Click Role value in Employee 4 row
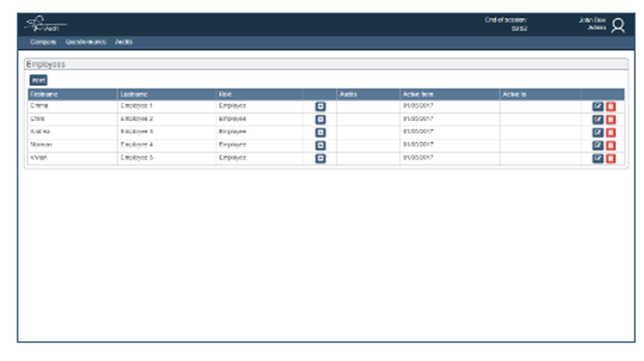The width and height of the screenshot is (644, 361). click(232, 145)
